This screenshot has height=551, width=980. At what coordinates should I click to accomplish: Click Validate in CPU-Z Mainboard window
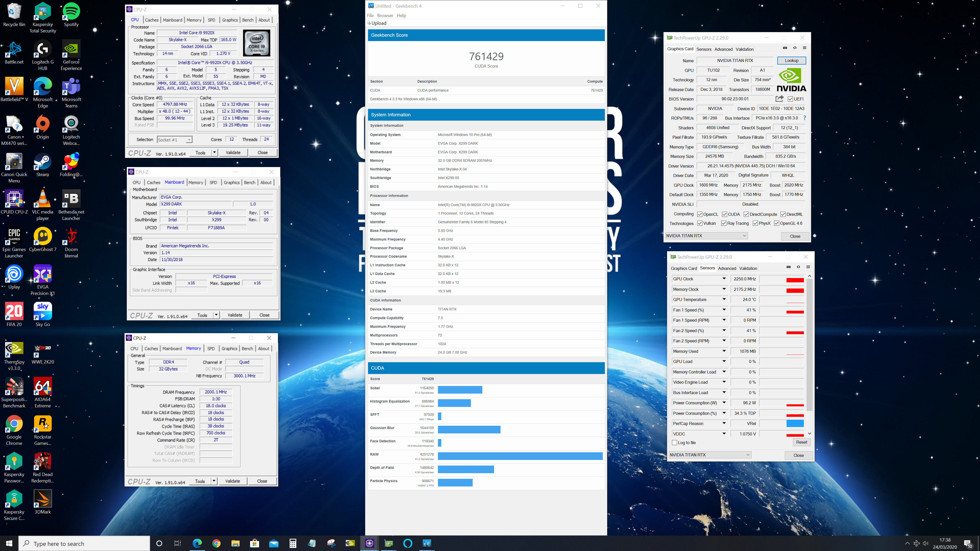[x=235, y=315]
